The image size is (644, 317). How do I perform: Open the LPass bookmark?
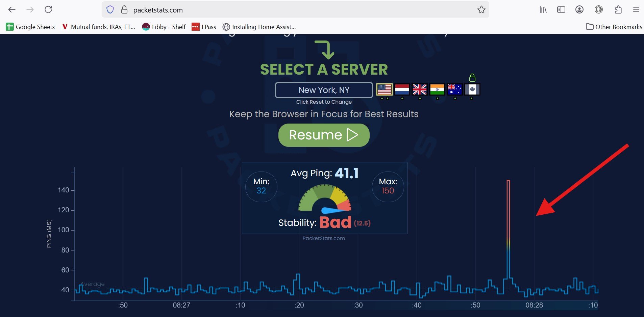pos(204,27)
